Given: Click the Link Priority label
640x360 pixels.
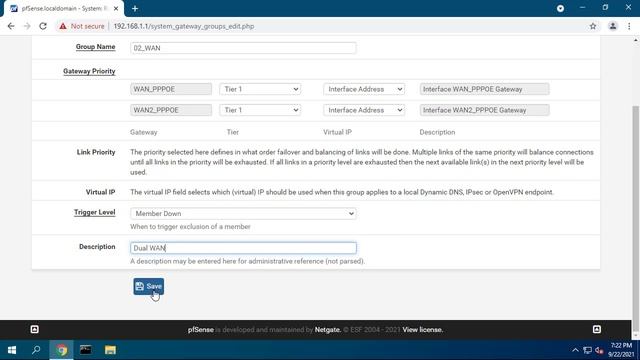Looking at the screenshot, I should point(96,152).
